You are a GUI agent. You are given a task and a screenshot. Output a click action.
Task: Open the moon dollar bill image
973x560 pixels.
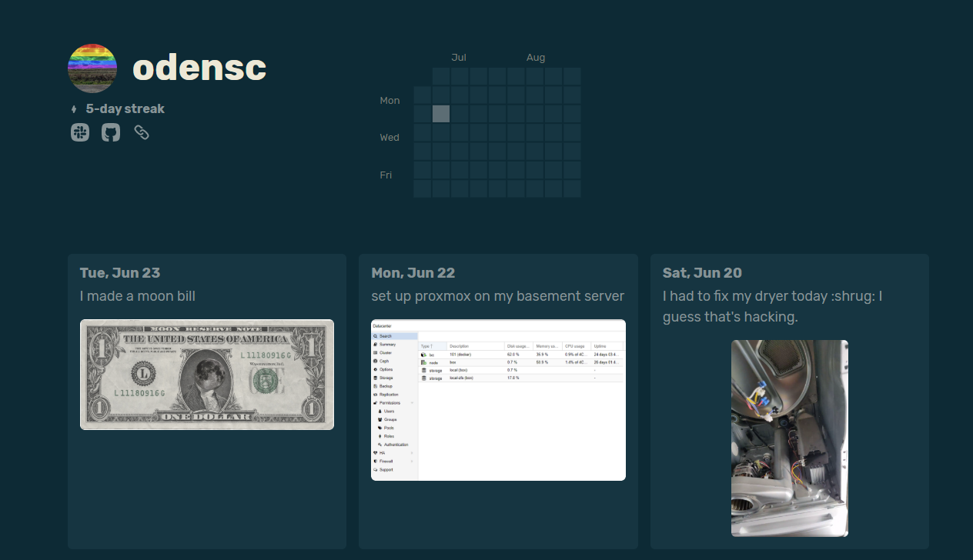point(207,375)
